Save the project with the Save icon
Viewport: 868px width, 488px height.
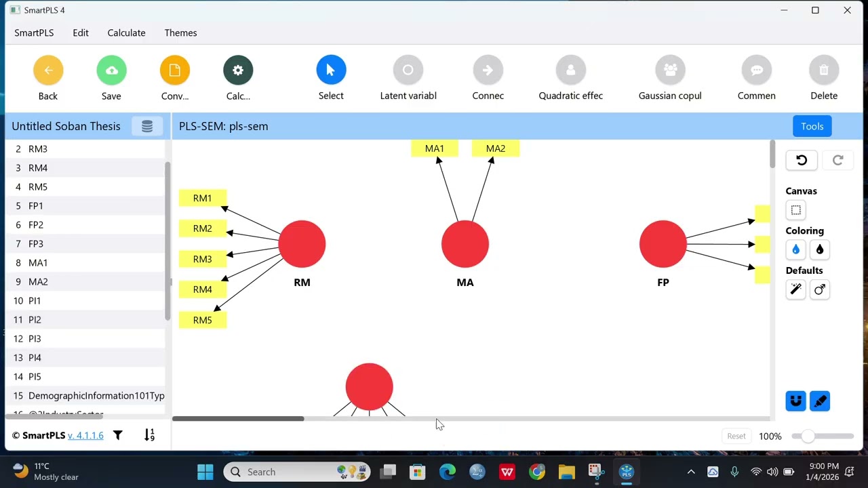(111, 70)
